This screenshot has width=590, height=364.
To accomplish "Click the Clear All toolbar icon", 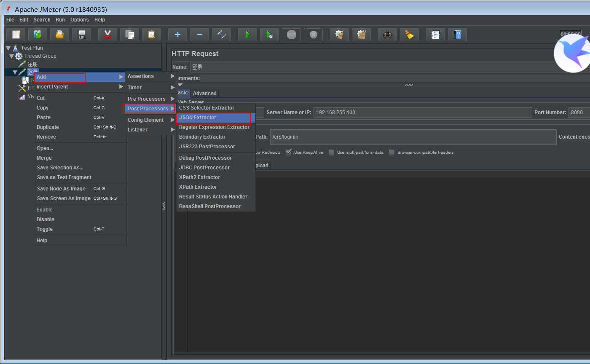I will pos(361,35).
